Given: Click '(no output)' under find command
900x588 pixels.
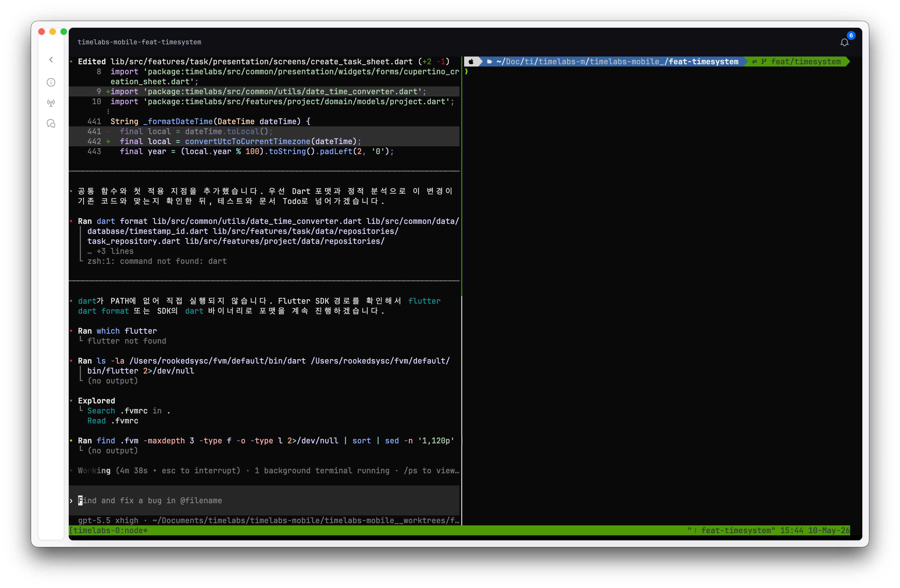Looking at the screenshot, I should (x=113, y=450).
